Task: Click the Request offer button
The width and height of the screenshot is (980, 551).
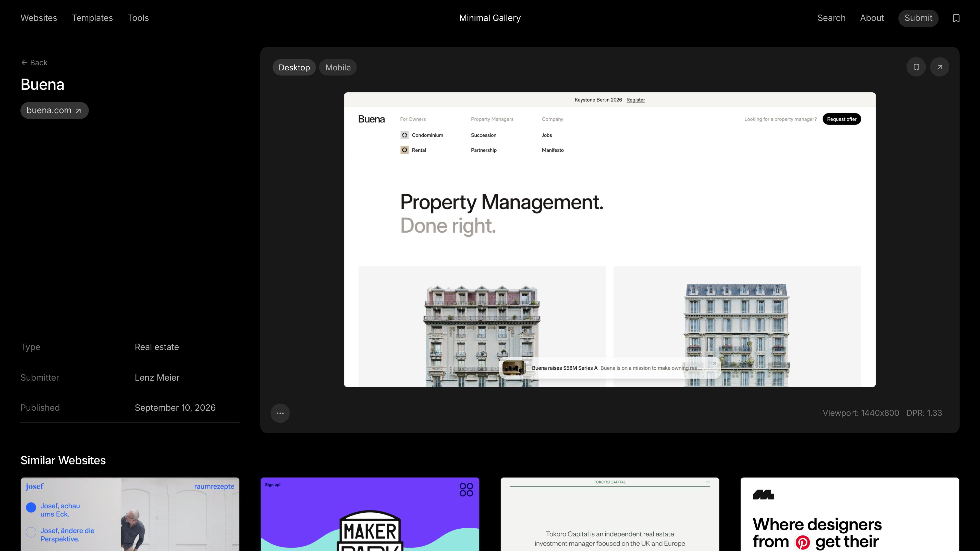Action: point(841,119)
